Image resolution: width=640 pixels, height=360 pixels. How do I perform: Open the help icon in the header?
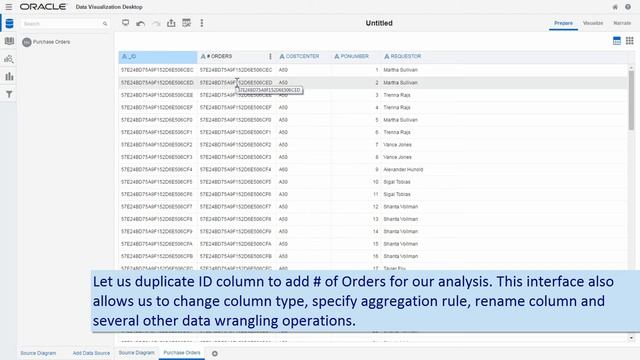(x=628, y=7)
